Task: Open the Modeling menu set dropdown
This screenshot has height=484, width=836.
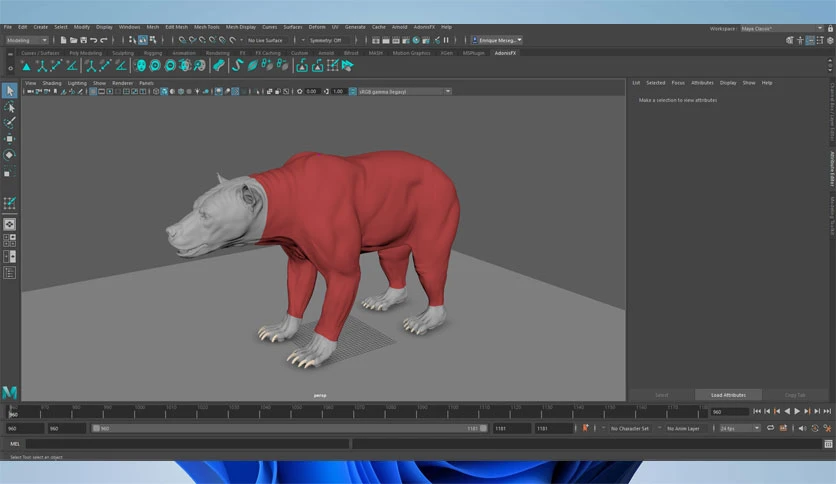Action: [x=27, y=40]
